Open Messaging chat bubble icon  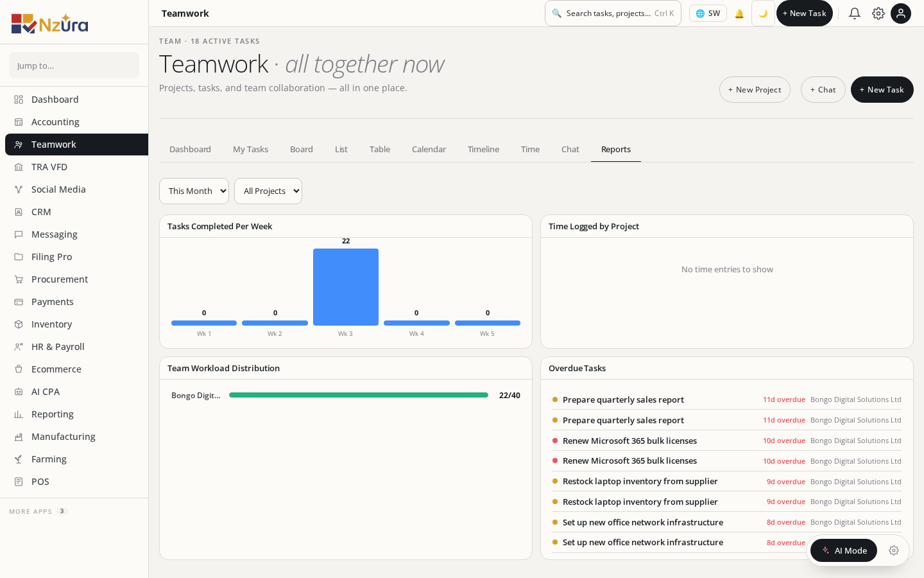pyautogui.click(x=19, y=234)
